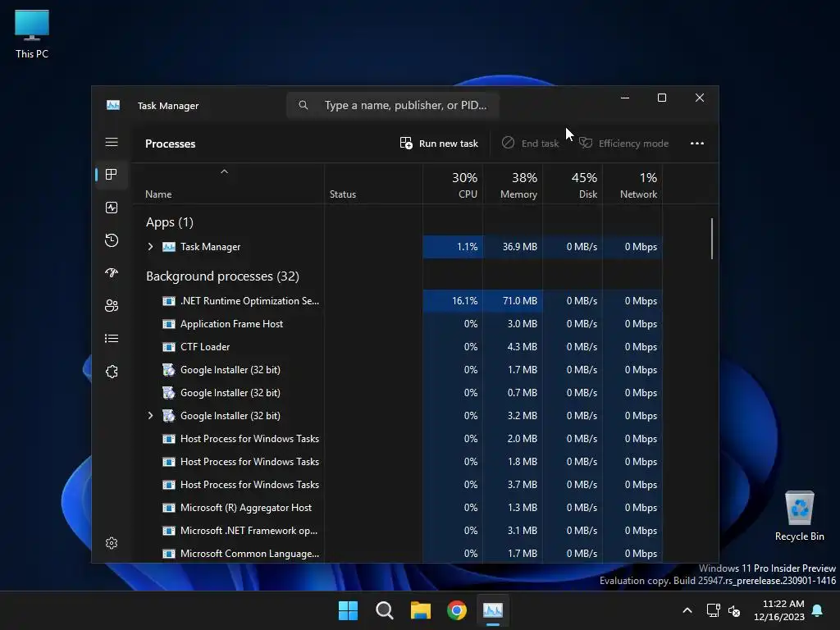Image resolution: width=840 pixels, height=630 pixels.
Task: Open the App history sidebar icon
Action: [x=112, y=240]
